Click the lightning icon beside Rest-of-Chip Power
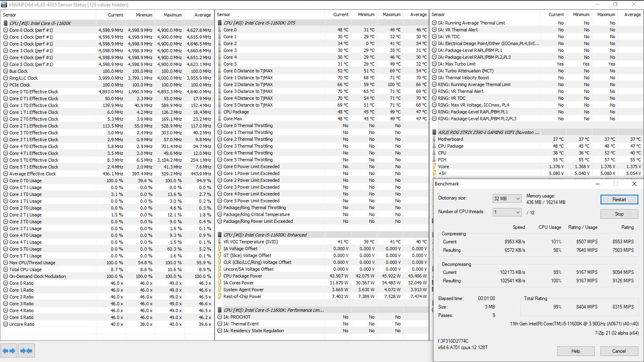Viewport: 644px width, 362px height. (220, 296)
